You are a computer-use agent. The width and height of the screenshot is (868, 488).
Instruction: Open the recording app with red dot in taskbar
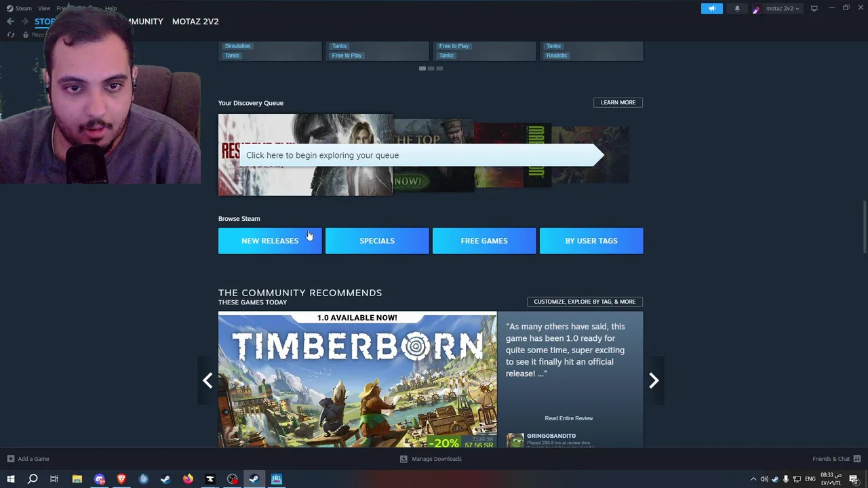tap(232, 479)
